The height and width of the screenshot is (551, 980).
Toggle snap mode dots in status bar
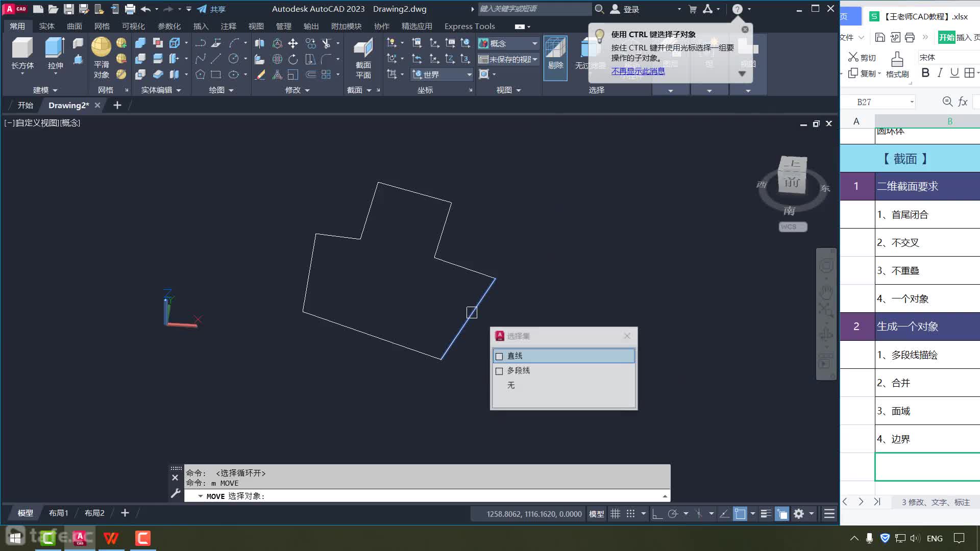(x=631, y=514)
